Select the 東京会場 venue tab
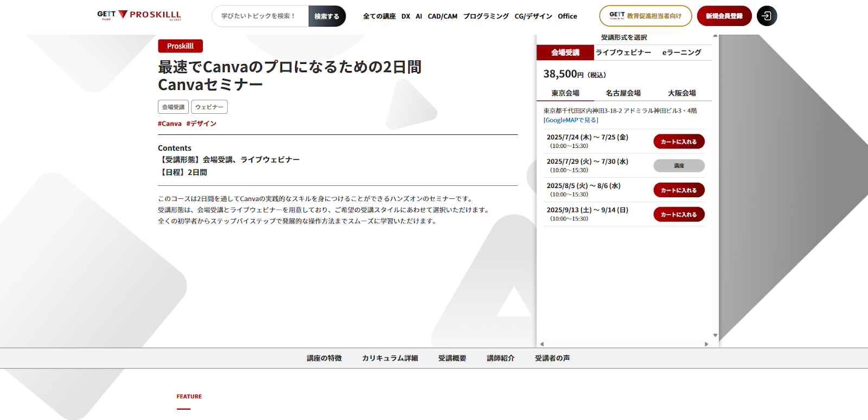 coord(565,93)
